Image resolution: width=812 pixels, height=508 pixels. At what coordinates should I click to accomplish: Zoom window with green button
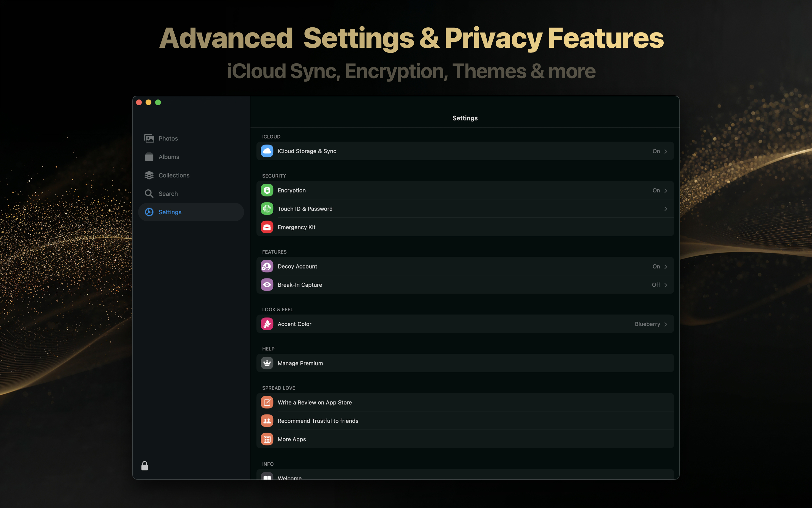pyautogui.click(x=158, y=102)
